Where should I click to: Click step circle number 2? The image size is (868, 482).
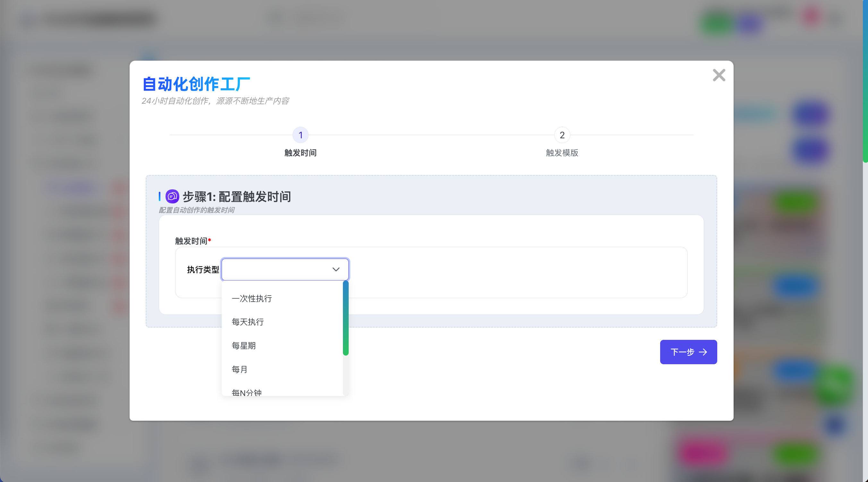[562, 135]
